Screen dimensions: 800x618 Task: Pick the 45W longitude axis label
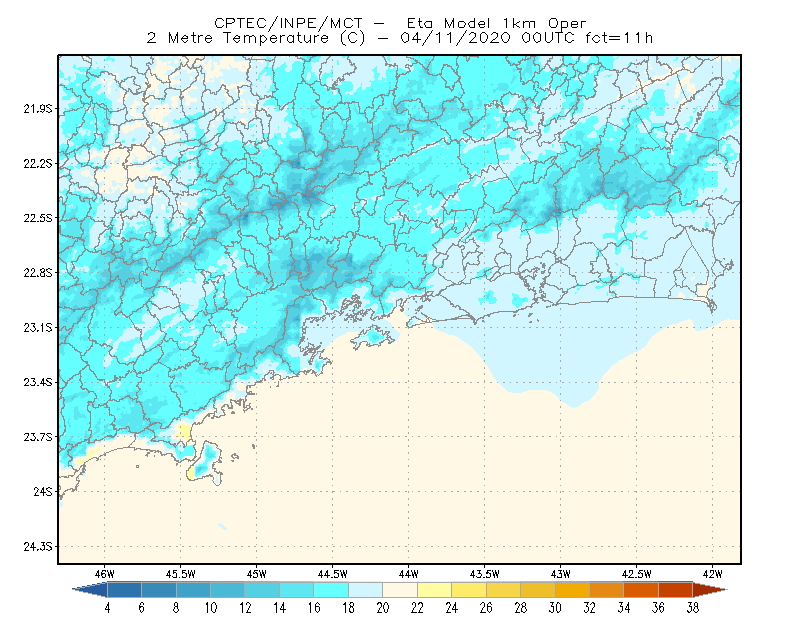(x=257, y=574)
